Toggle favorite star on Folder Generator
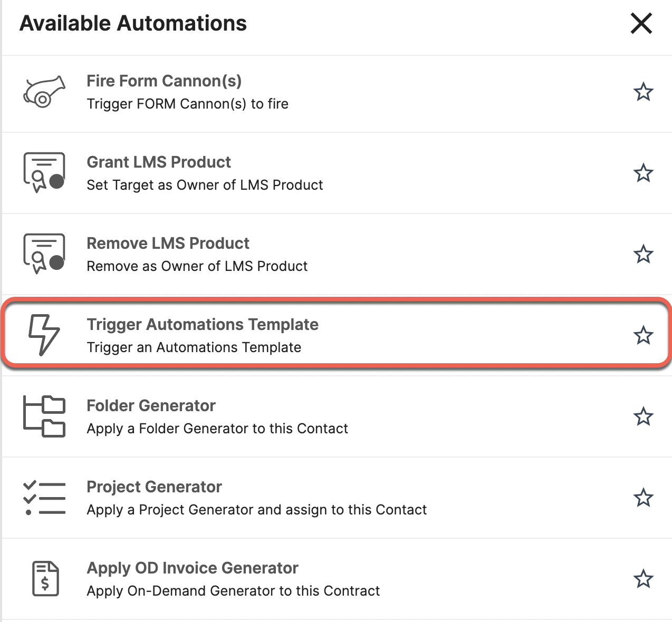 tap(643, 416)
